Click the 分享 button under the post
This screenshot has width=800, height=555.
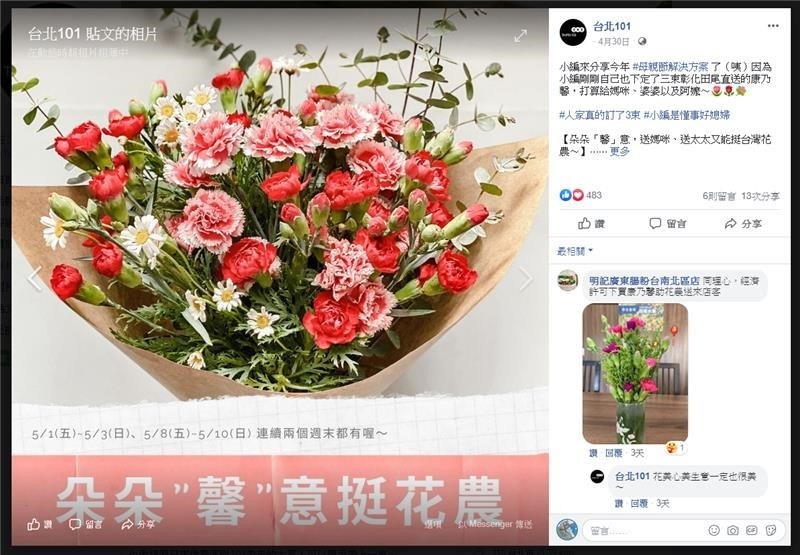pos(743,223)
